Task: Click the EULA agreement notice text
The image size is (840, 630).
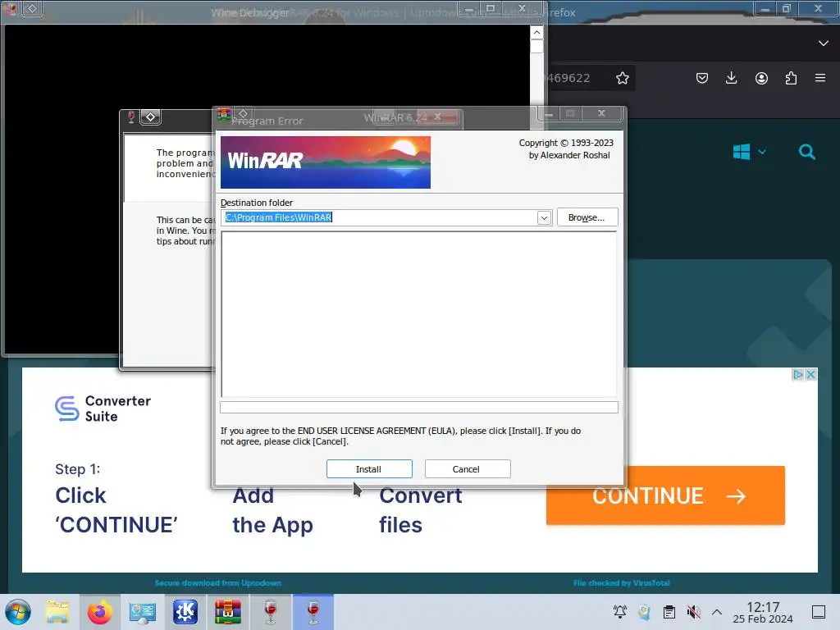Action: 400,436
